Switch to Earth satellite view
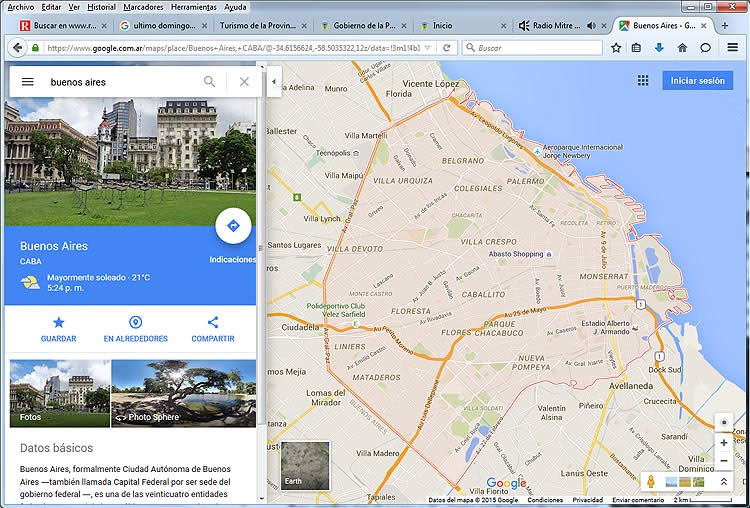Screen dimensions: 750x508 point(303,465)
